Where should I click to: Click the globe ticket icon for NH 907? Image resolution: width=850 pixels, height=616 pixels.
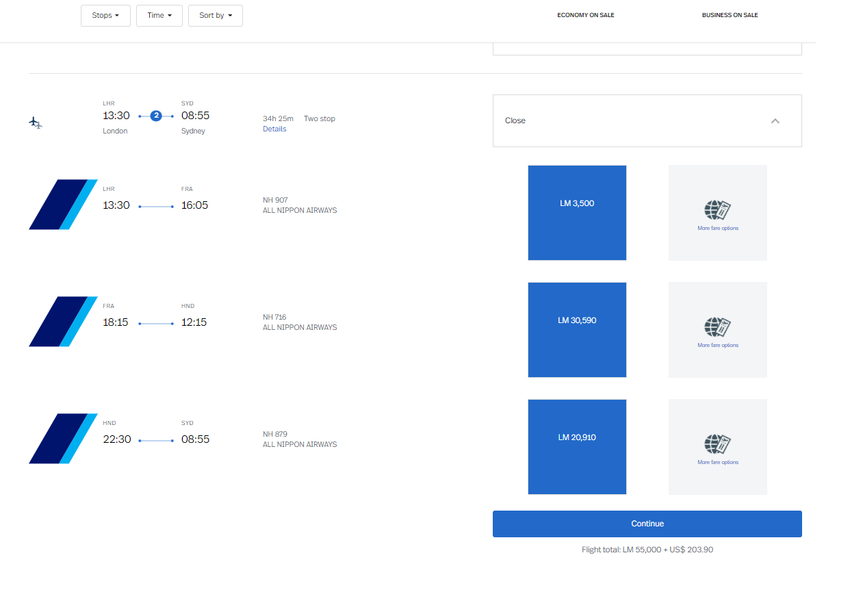(718, 209)
